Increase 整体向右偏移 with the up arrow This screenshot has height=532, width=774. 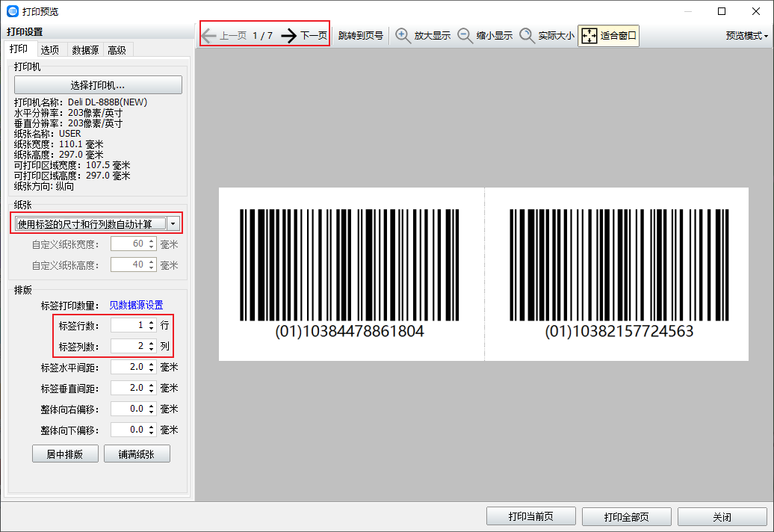(152, 406)
